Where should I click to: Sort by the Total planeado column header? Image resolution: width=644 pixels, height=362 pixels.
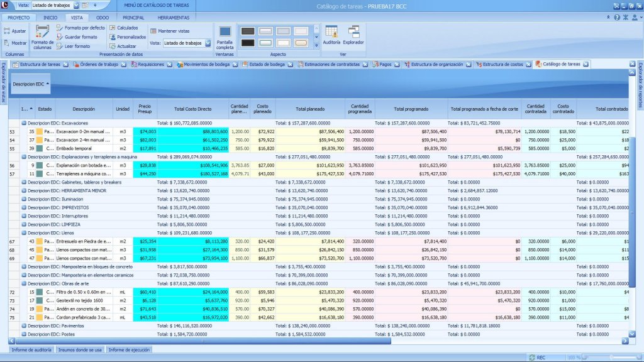tap(309, 109)
